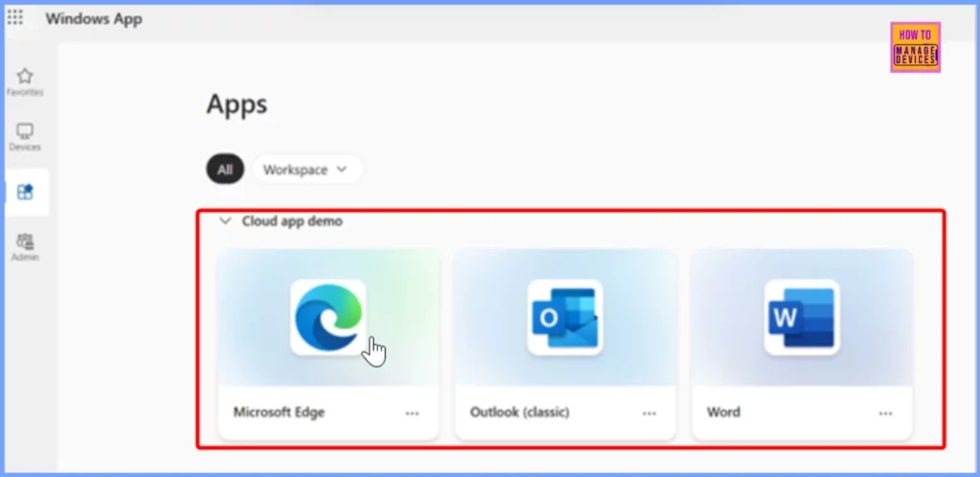Open the Admin sidebar section

point(25,247)
